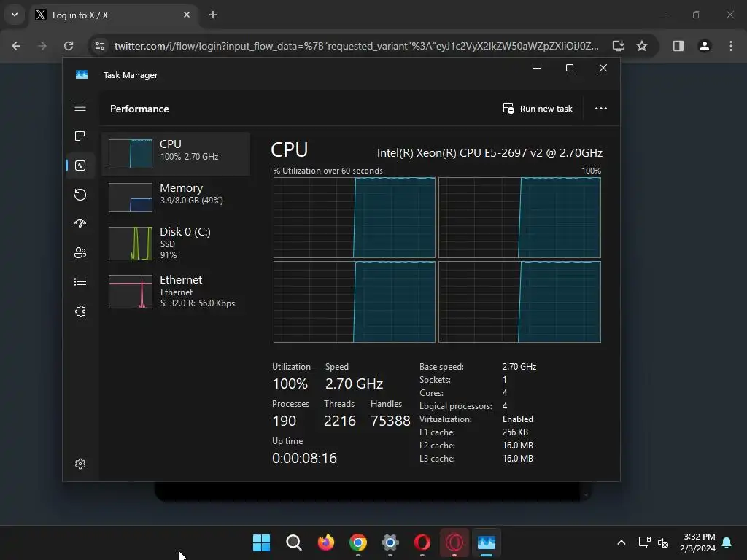Viewport: 747px width, 560px height.
Task: Click the Ethernet mini graph thumbnail
Action: tap(131, 292)
